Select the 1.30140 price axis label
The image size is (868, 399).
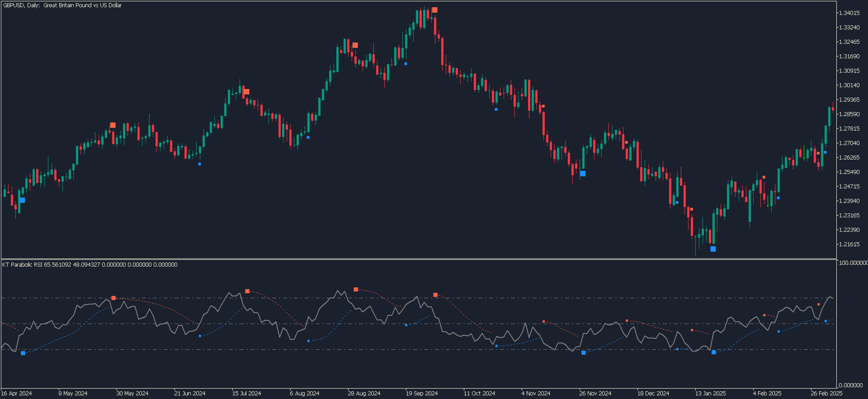tap(849, 85)
